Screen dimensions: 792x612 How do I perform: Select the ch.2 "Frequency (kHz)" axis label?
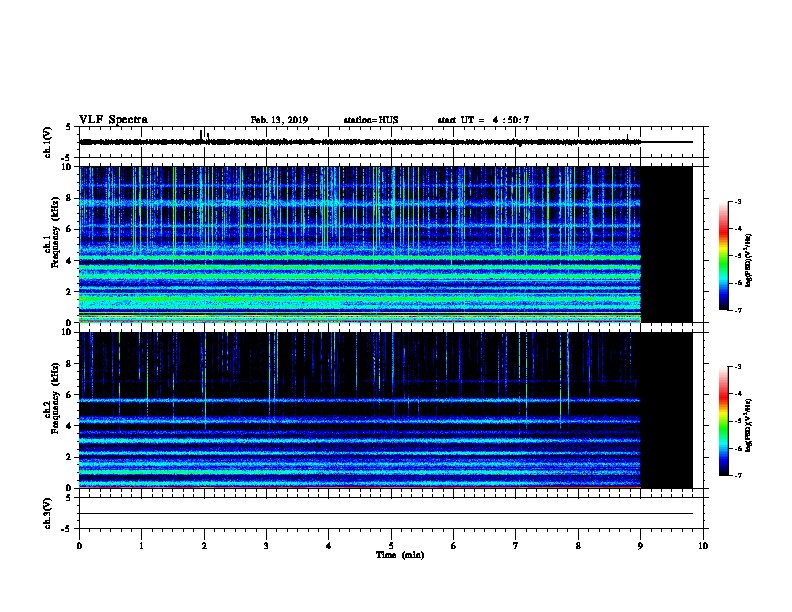pyautogui.click(x=56, y=398)
